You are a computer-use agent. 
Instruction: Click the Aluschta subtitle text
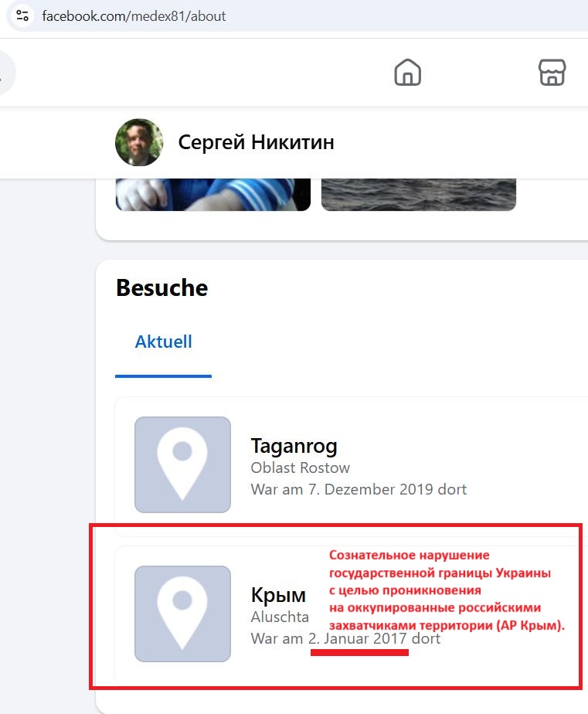pos(280,617)
